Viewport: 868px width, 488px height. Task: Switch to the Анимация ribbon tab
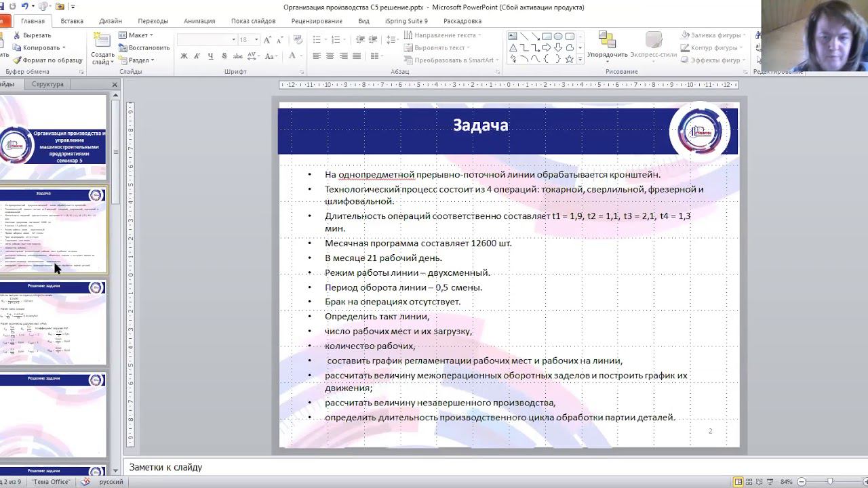199,21
